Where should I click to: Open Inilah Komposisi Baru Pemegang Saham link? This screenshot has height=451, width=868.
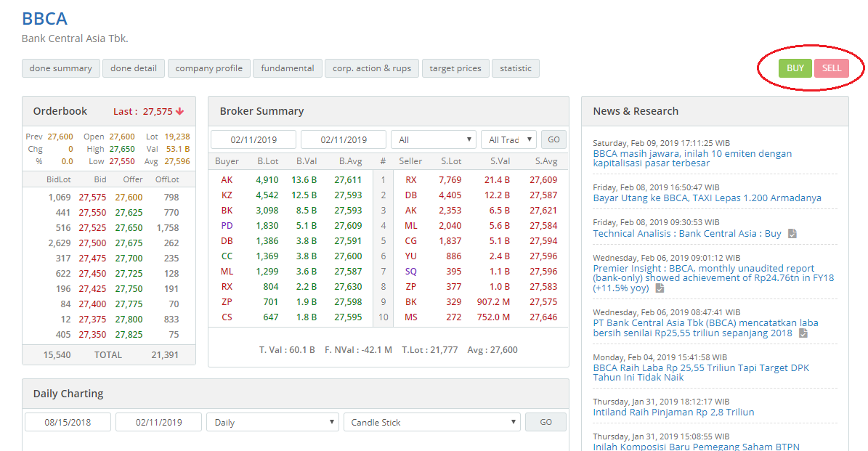click(x=696, y=447)
